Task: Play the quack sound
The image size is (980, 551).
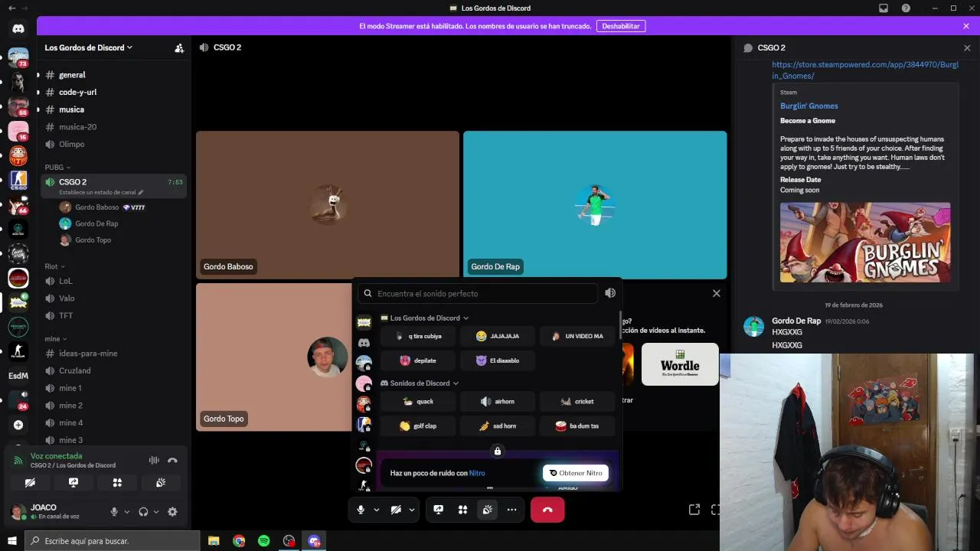Action: click(419, 401)
